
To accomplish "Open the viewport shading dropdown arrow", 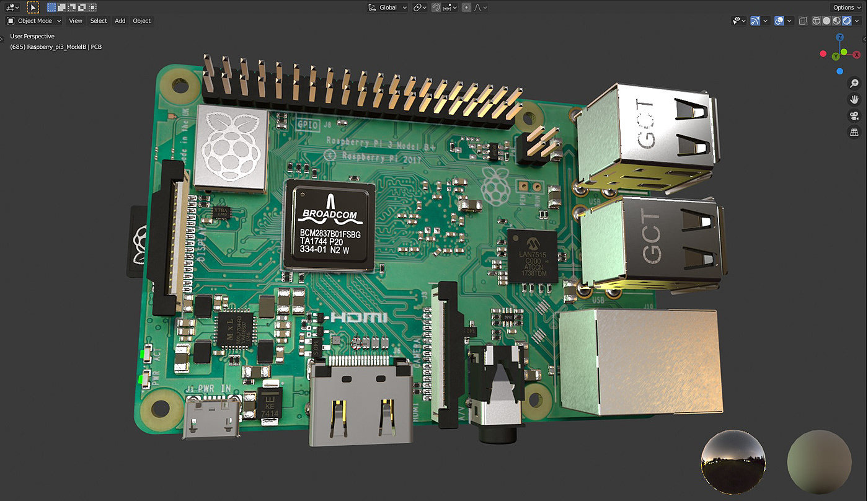I will [x=857, y=20].
